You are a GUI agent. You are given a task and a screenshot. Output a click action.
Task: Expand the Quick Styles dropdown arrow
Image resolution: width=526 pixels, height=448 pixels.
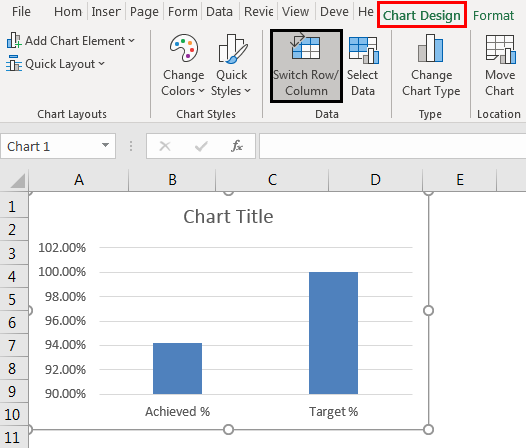[248, 91]
